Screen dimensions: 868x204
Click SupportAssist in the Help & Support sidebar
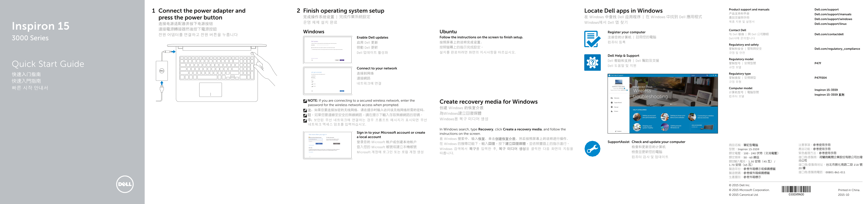coord(616,102)
